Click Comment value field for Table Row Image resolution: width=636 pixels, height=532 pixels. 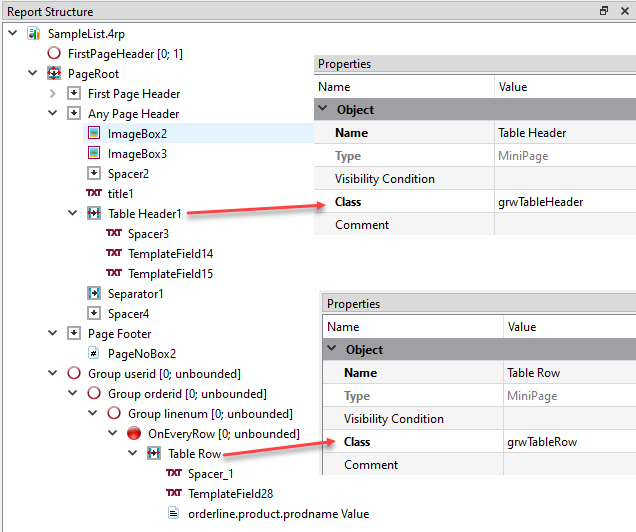[570, 464]
